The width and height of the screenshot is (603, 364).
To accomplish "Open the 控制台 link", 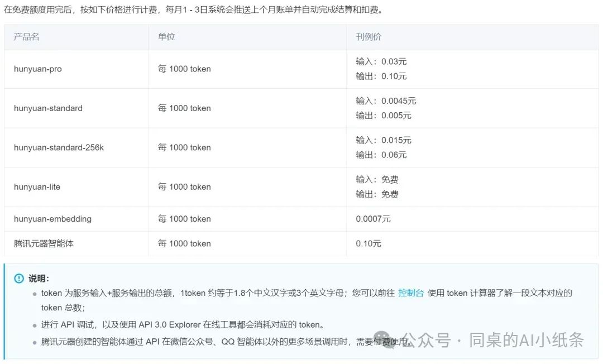I will 411,293.
